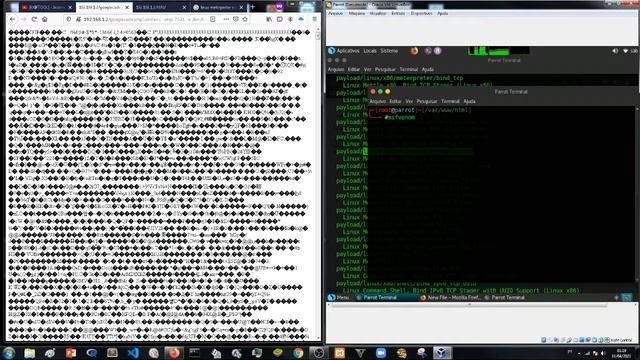
Task: Switch to second Parrot Terminal taskbar entry
Action: pos(504,298)
